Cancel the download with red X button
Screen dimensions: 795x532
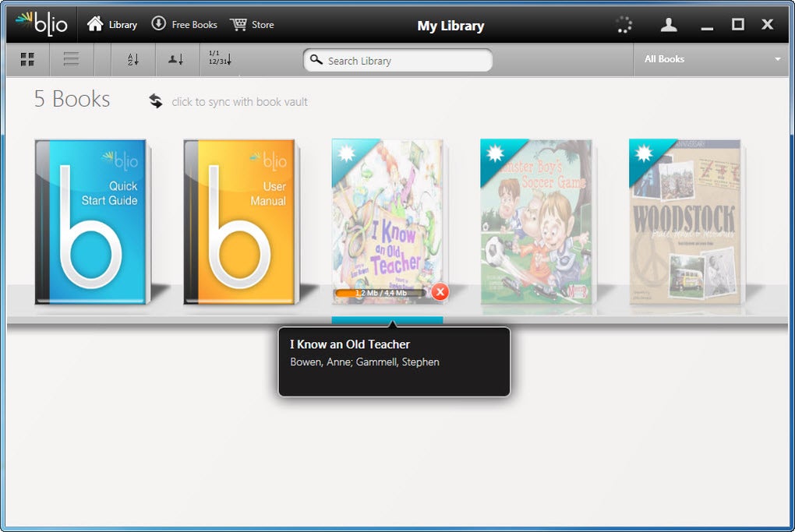coord(440,292)
